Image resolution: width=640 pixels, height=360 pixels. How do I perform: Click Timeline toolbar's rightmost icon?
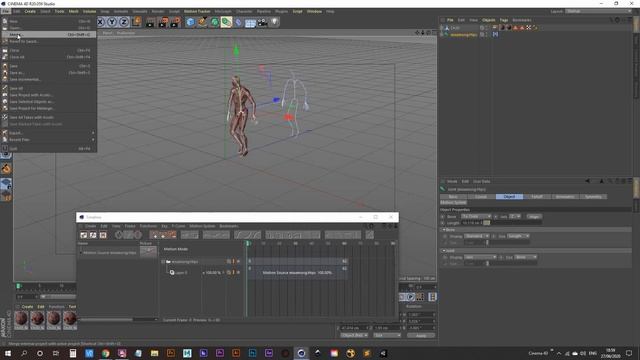point(369,235)
